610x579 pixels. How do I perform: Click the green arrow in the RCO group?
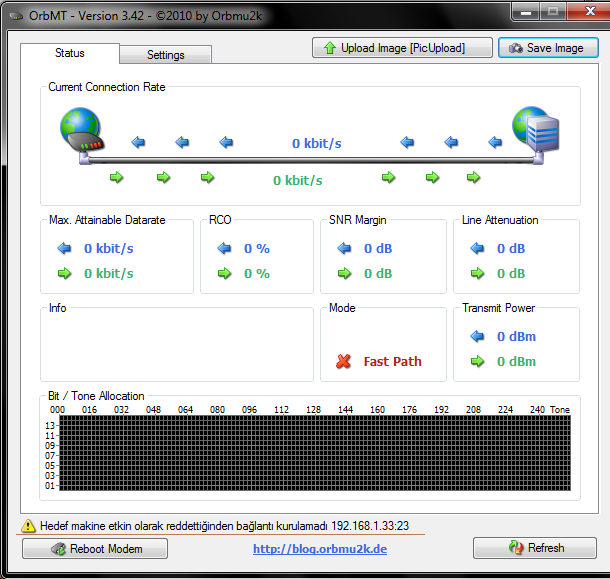point(224,274)
